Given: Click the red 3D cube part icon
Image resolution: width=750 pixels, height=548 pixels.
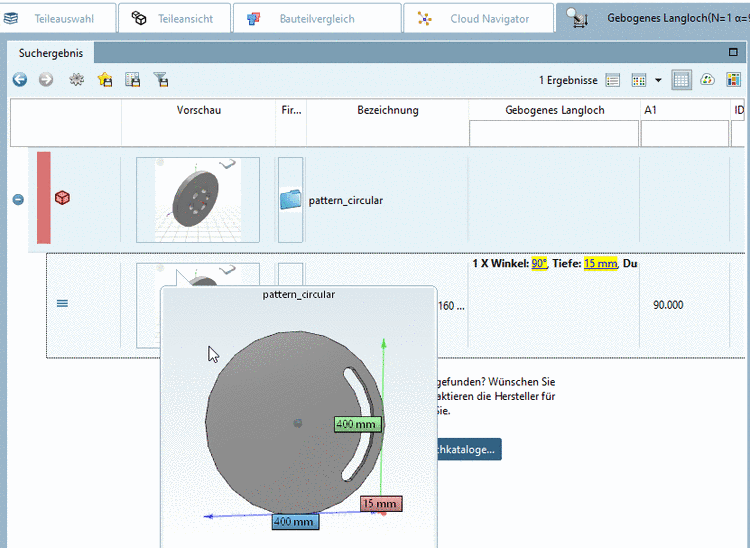Looking at the screenshot, I should (x=62, y=197).
